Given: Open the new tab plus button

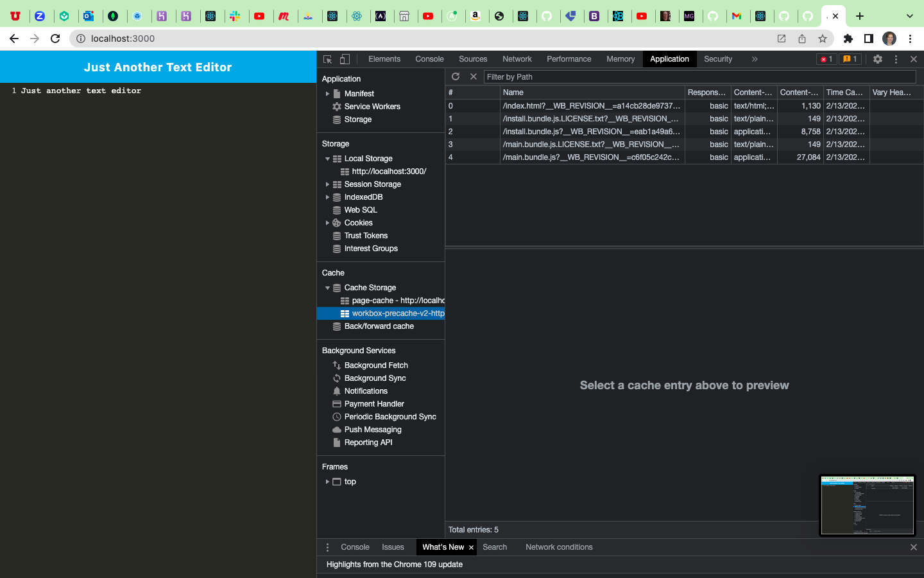Looking at the screenshot, I should tap(860, 16).
